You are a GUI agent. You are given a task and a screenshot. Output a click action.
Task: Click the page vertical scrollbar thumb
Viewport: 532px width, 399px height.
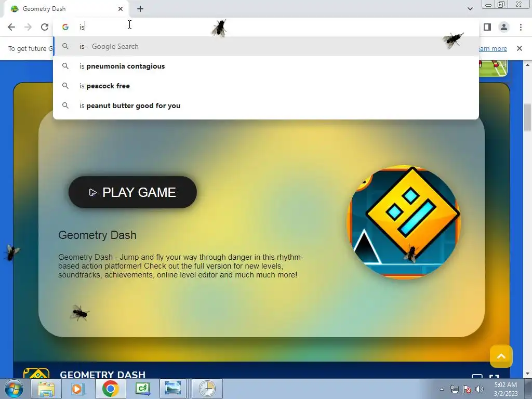528,117
